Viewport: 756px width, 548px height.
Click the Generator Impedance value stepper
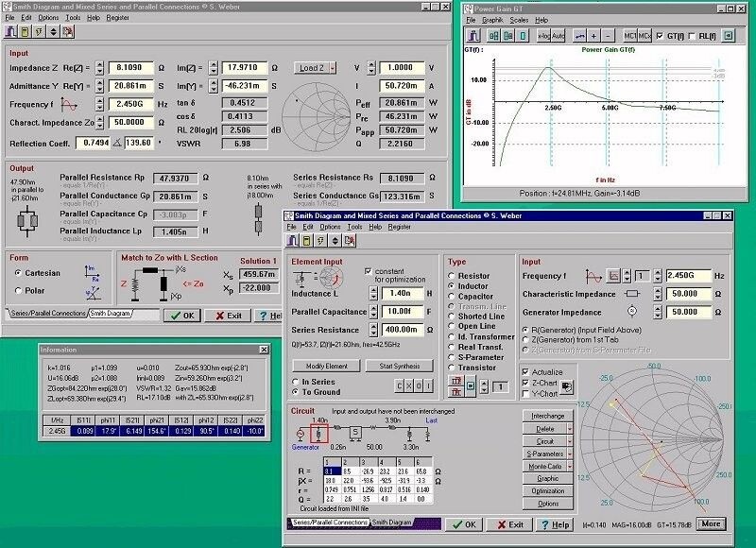658,312
